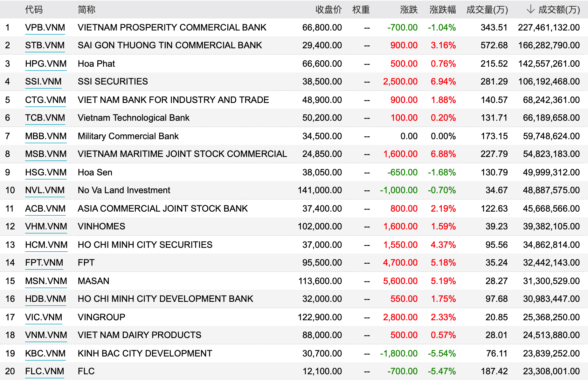The height and width of the screenshot is (380, 588).
Task: Open the HCM.VNM stock link
Action: click(46, 245)
